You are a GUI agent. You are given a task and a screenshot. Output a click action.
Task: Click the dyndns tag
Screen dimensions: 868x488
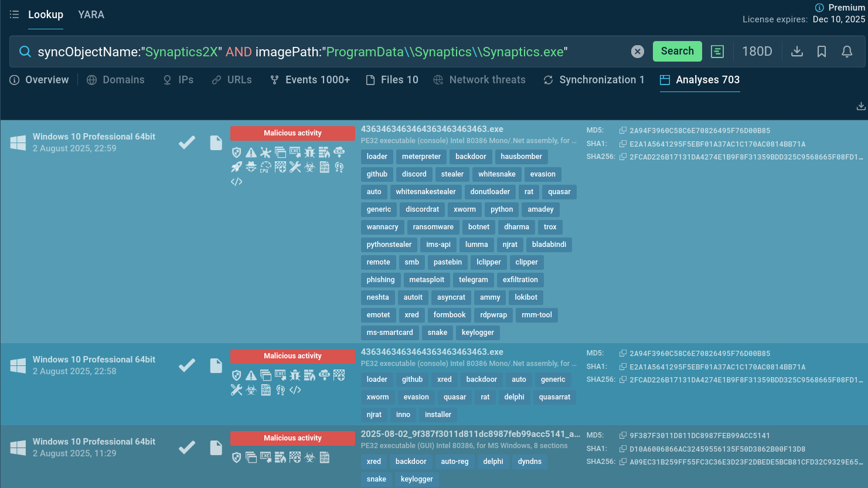pos(530,462)
